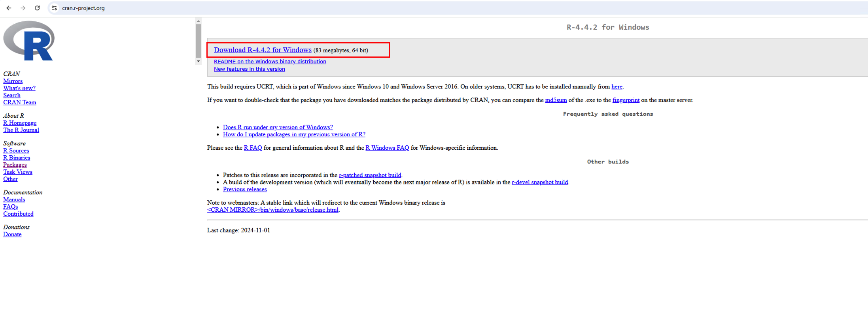
Task: Click the sidebar scrollbar down arrow
Action: coord(198,62)
